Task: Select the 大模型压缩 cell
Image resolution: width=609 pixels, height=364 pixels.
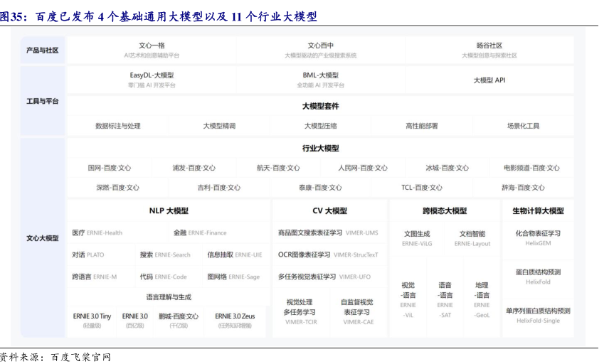Action: [x=320, y=126]
